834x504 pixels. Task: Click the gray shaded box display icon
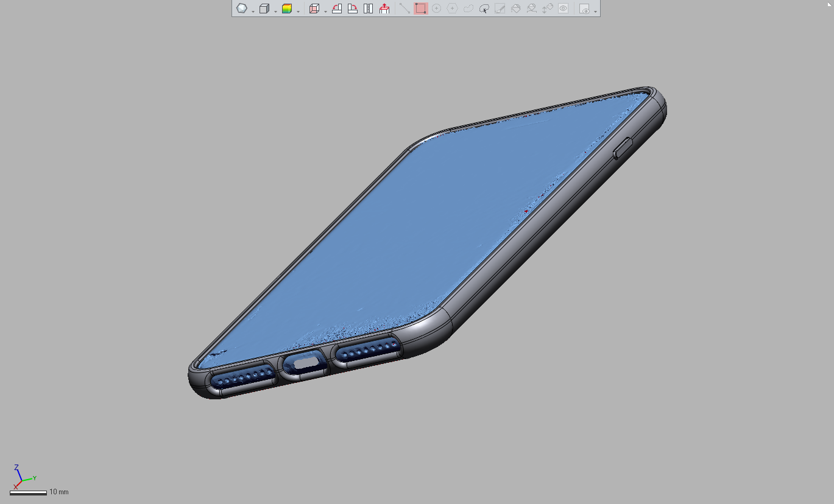coord(264,9)
